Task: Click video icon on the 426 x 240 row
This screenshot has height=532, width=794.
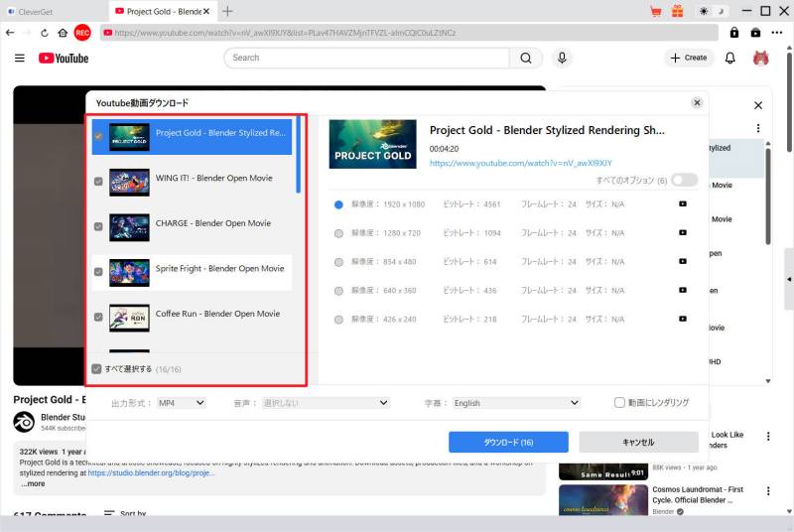Action: pyautogui.click(x=683, y=319)
